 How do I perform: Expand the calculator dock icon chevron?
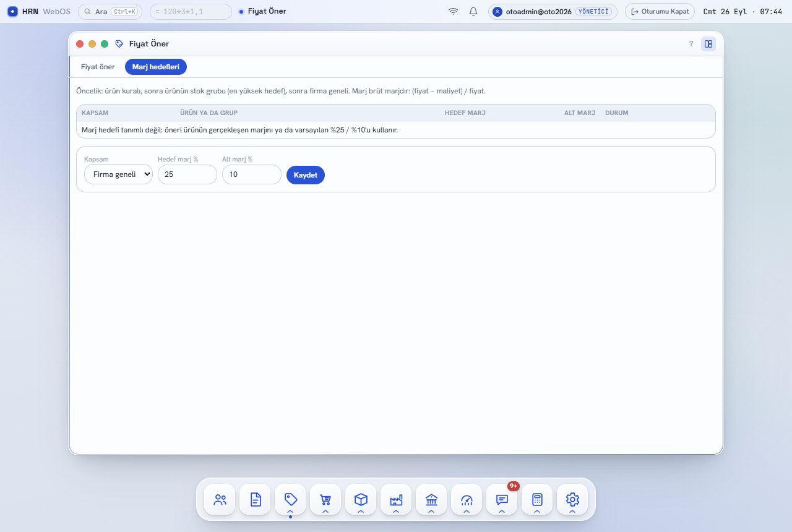[x=537, y=511]
